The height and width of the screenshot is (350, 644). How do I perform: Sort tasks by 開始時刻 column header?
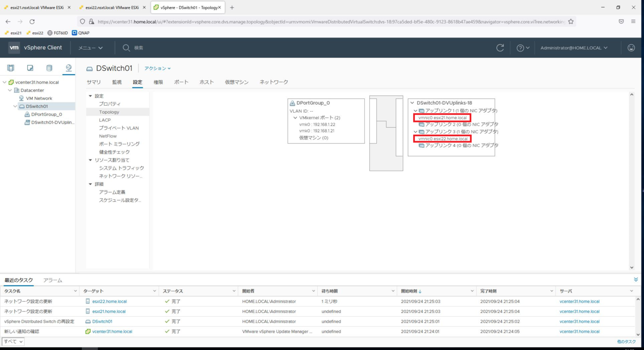coord(410,290)
